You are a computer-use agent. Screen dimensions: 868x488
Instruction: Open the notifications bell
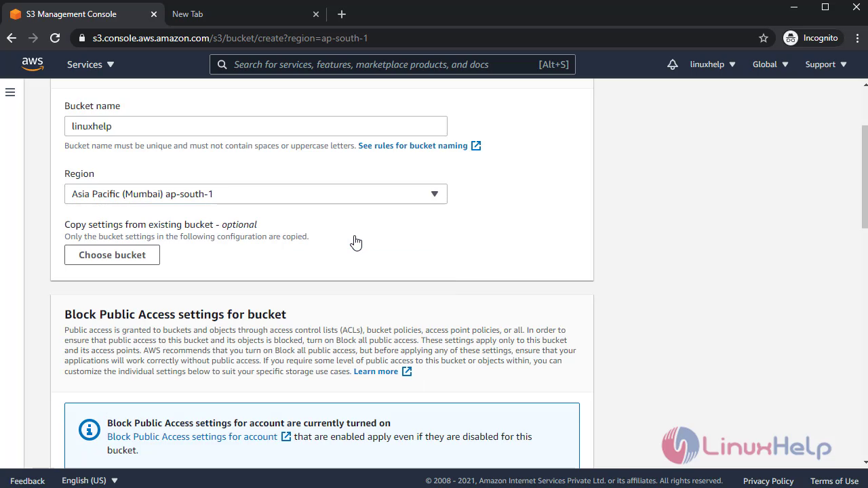672,64
